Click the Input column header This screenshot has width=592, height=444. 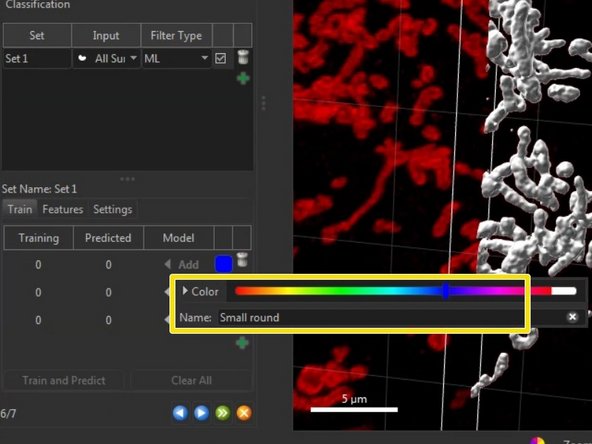tap(106, 35)
